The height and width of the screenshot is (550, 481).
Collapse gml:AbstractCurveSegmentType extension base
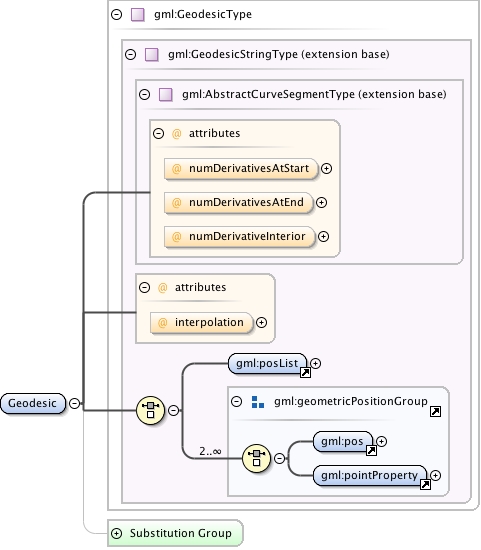(145, 95)
